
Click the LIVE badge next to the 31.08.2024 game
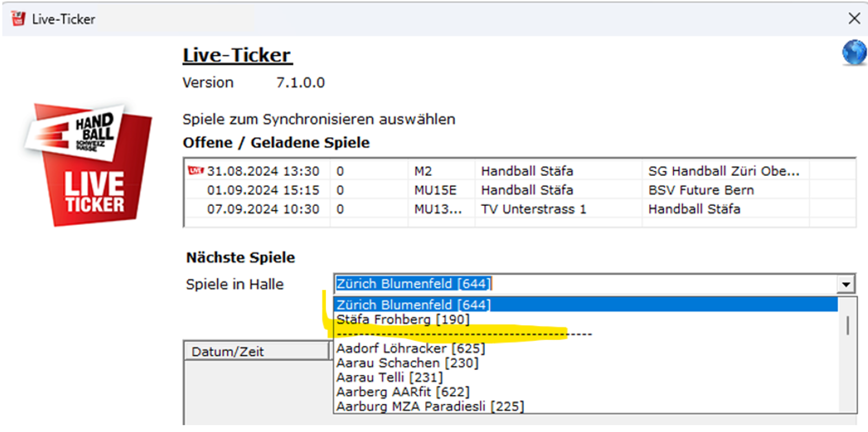(196, 171)
